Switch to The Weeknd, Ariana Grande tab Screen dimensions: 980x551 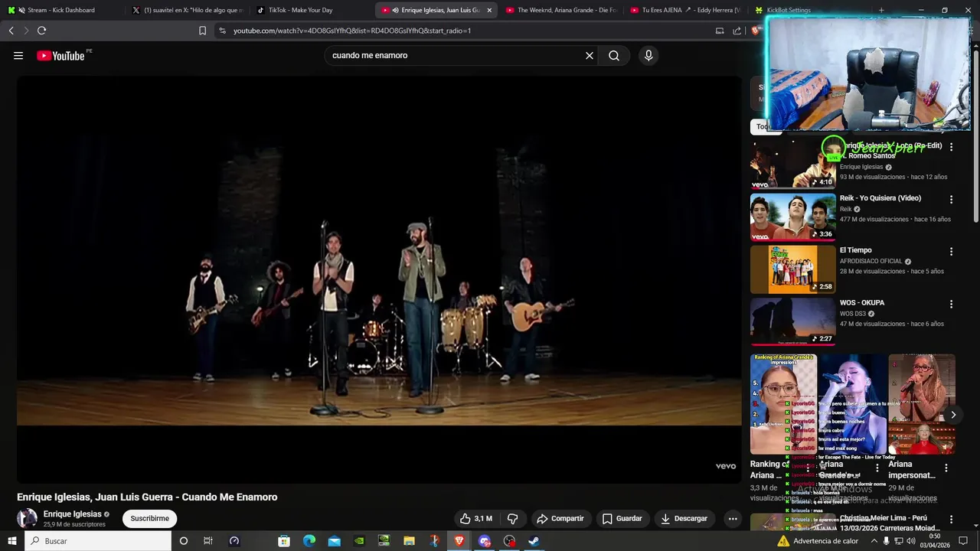tap(560, 10)
